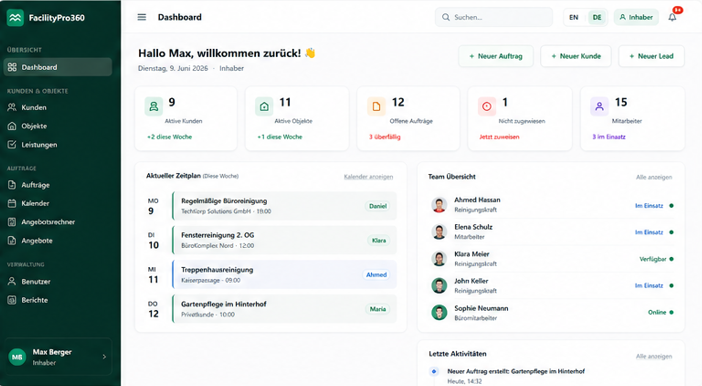This screenshot has width=702, height=386.
Task: Click the 3 überfällig text
Action: 385,137
